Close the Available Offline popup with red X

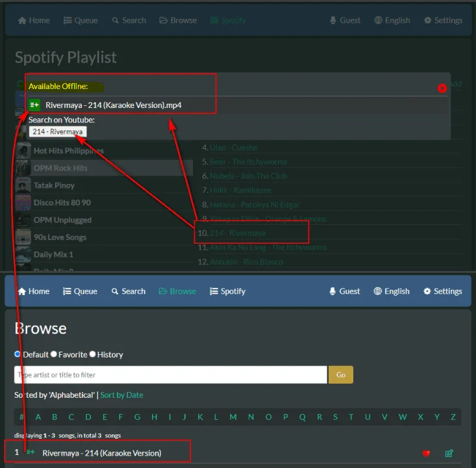442,88
